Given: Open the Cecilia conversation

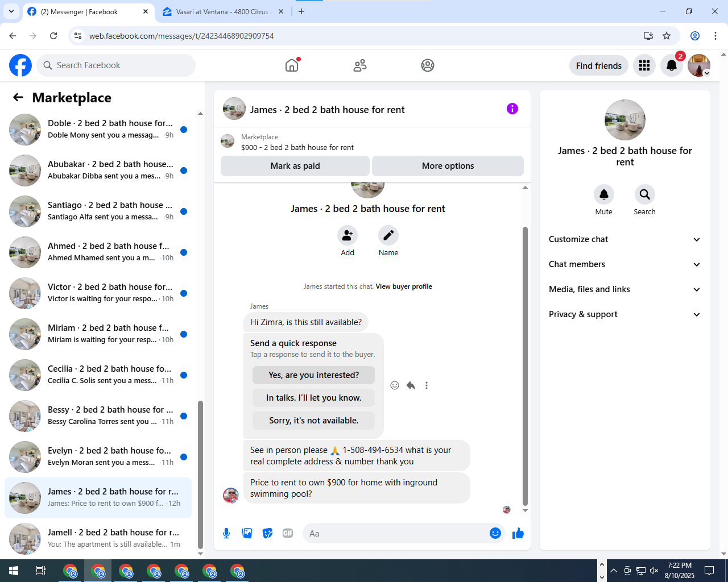Looking at the screenshot, I should (98, 375).
